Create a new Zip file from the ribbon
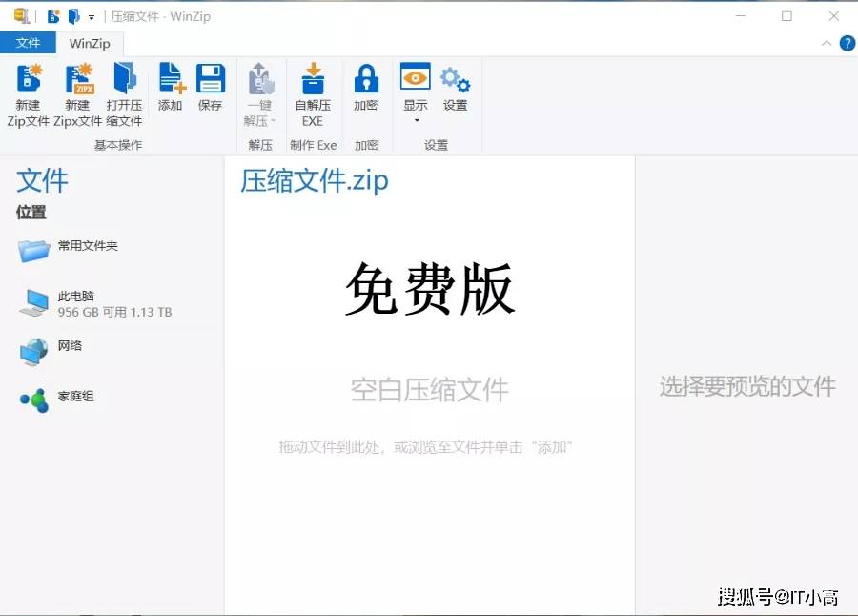 (x=28, y=91)
